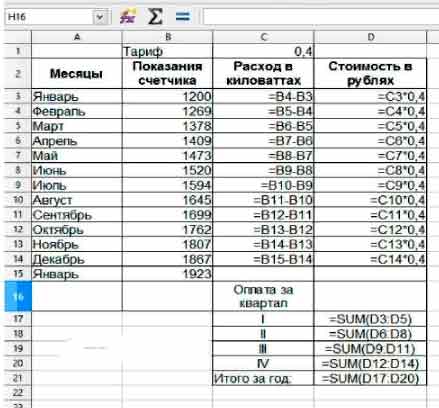Select column C header
This screenshot has width=439, height=408.
(263, 37)
